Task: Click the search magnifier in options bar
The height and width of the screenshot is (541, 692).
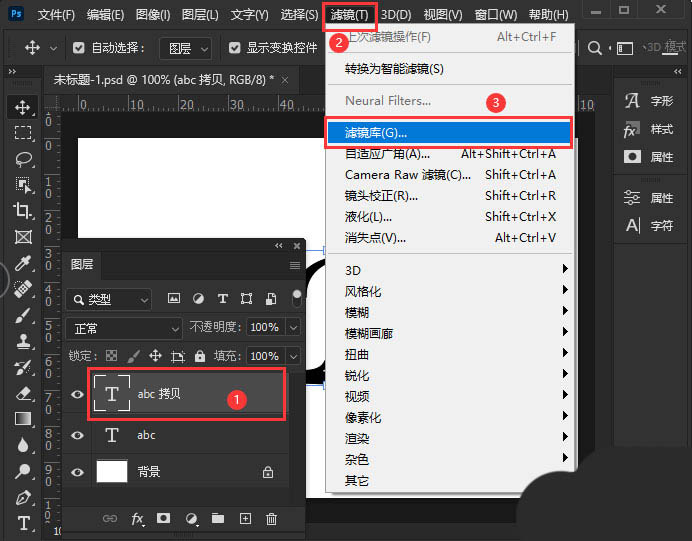Action: pyautogui.click(x=594, y=48)
